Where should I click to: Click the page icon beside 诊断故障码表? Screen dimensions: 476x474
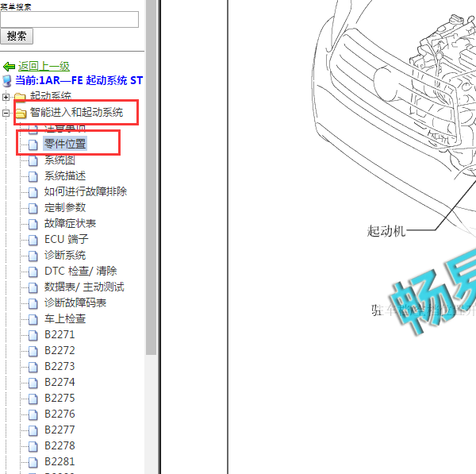[33, 303]
